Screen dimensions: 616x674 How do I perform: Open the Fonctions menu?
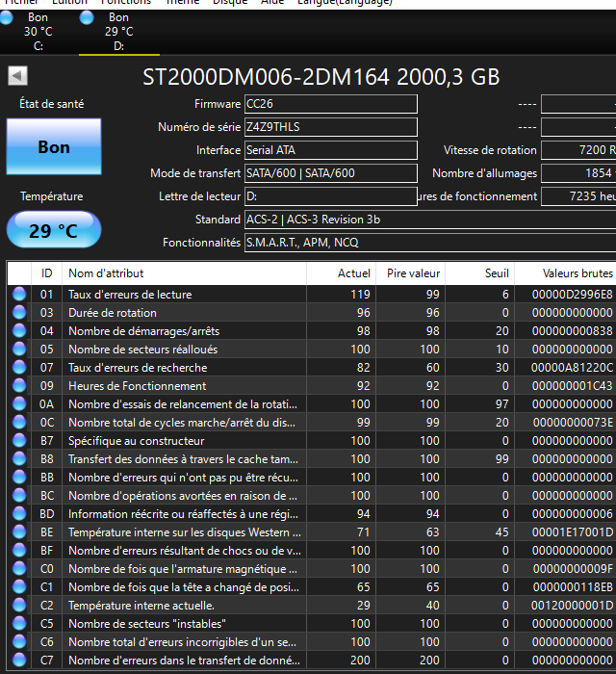click(126, 2)
